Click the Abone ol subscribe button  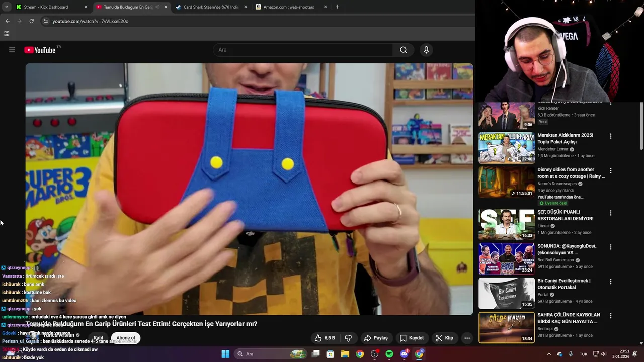tap(126, 338)
